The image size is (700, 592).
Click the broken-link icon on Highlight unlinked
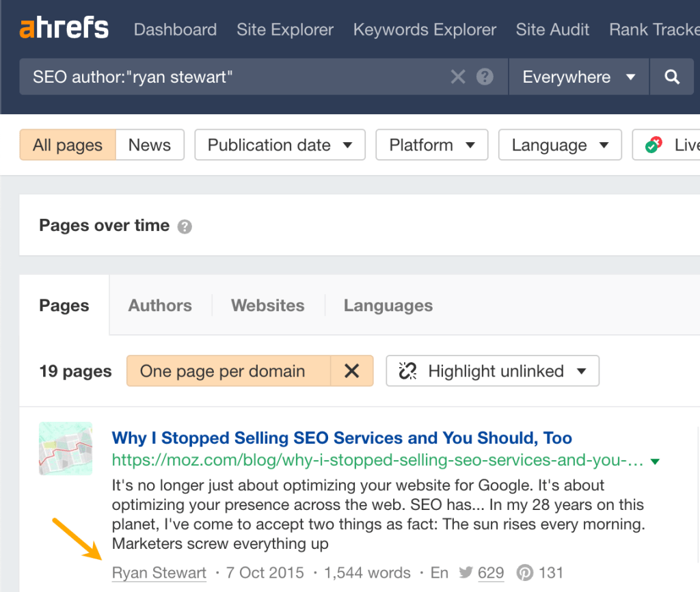[408, 371]
